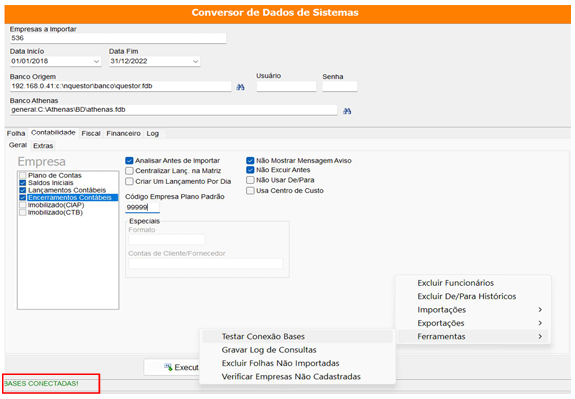575x399 pixels.
Task: Select Gravar Log de Consultas
Action: click(x=297, y=350)
